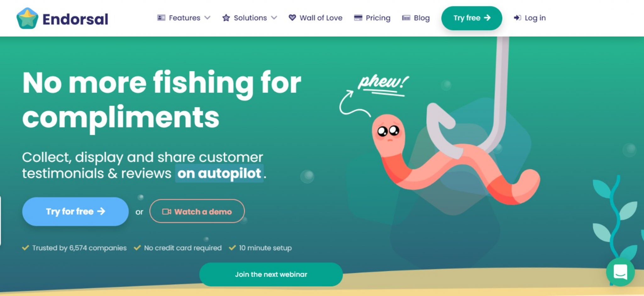Viewport: 644px width, 296px height.
Task: Click the Solutions star icon
Action: click(x=226, y=18)
